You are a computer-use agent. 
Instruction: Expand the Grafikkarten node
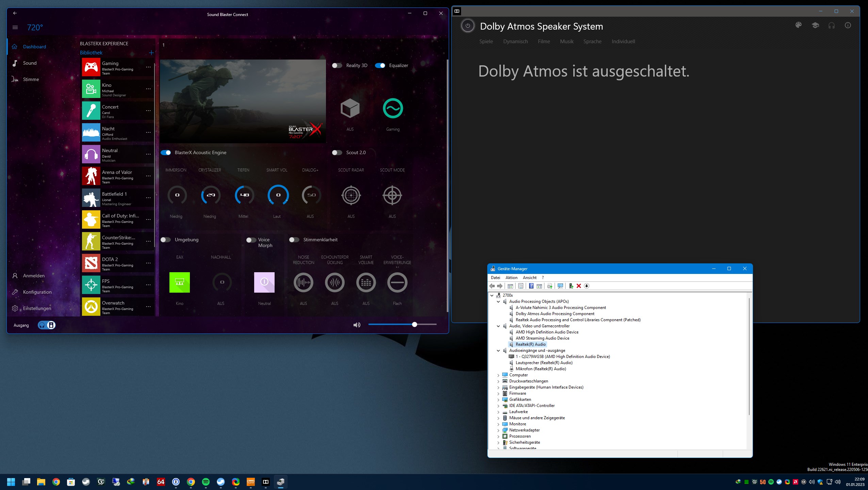point(498,399)
